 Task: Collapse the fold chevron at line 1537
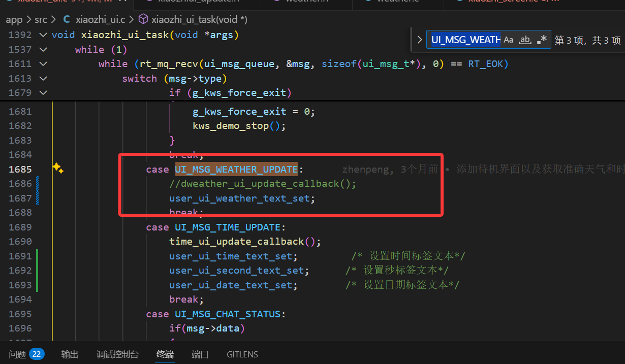point(43,49)
